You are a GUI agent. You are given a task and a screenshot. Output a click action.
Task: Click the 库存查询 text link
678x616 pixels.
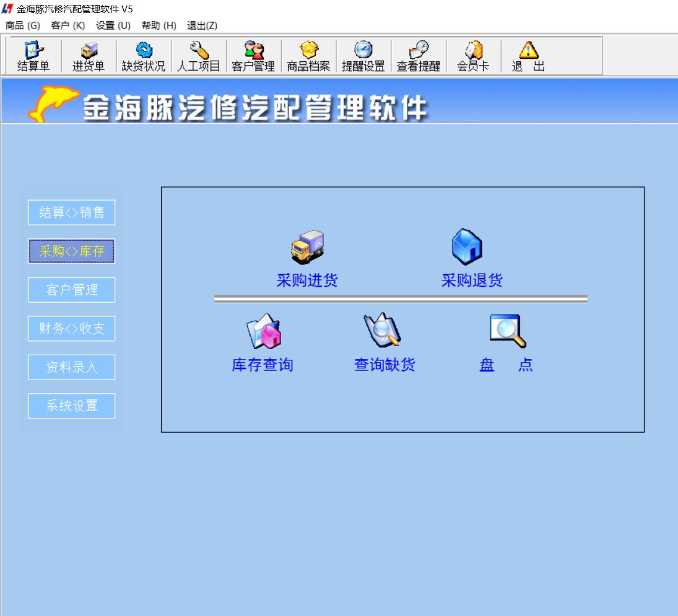point(263,365)
